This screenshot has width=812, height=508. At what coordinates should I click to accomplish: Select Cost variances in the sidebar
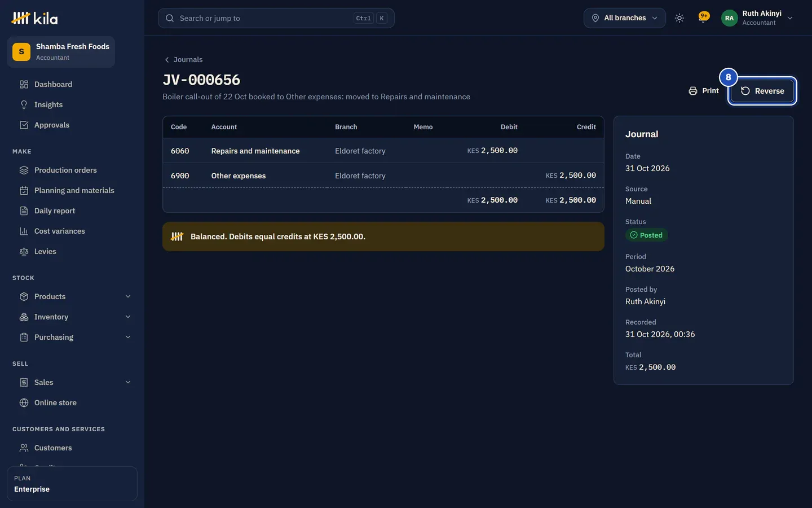coord(72,231)
